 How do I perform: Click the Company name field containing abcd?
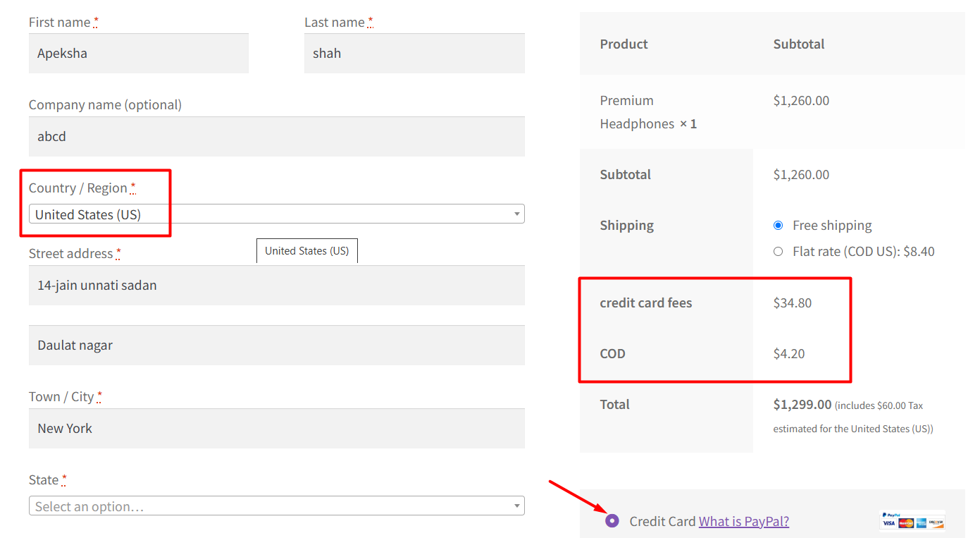point(276,136)
